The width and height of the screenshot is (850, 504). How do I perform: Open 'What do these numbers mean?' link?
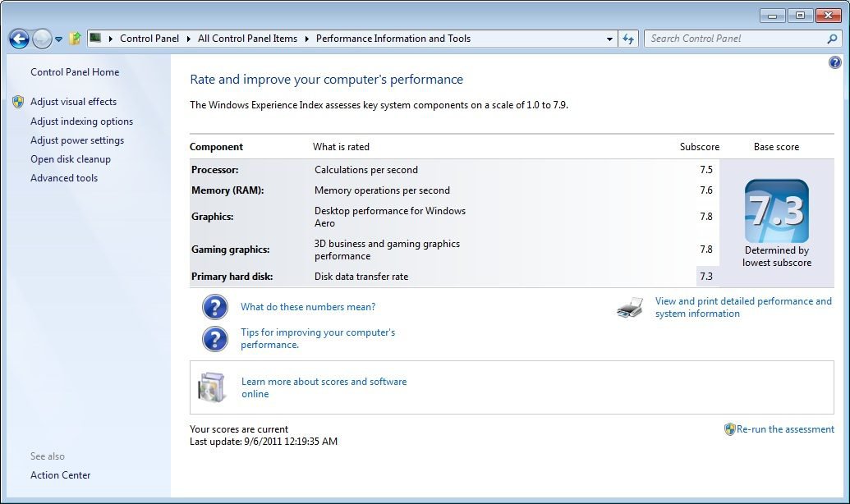tap(308, 307)
